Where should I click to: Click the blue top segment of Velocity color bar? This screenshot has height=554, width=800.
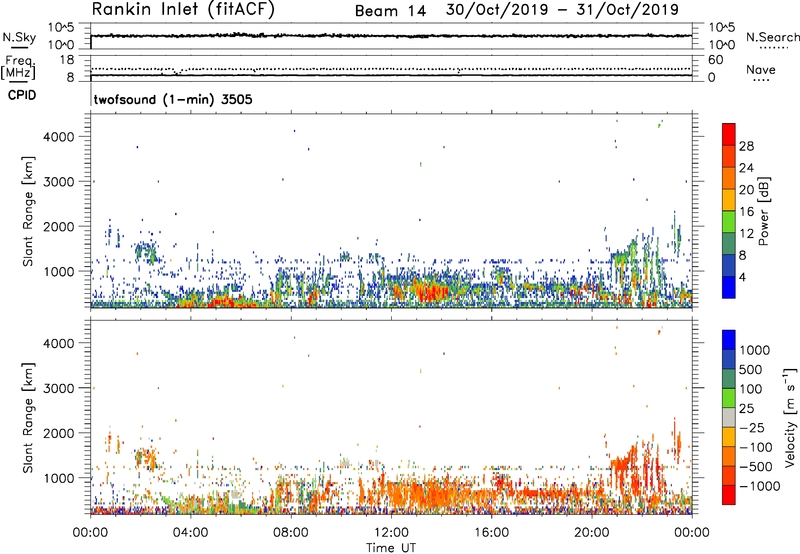(729, 340)
